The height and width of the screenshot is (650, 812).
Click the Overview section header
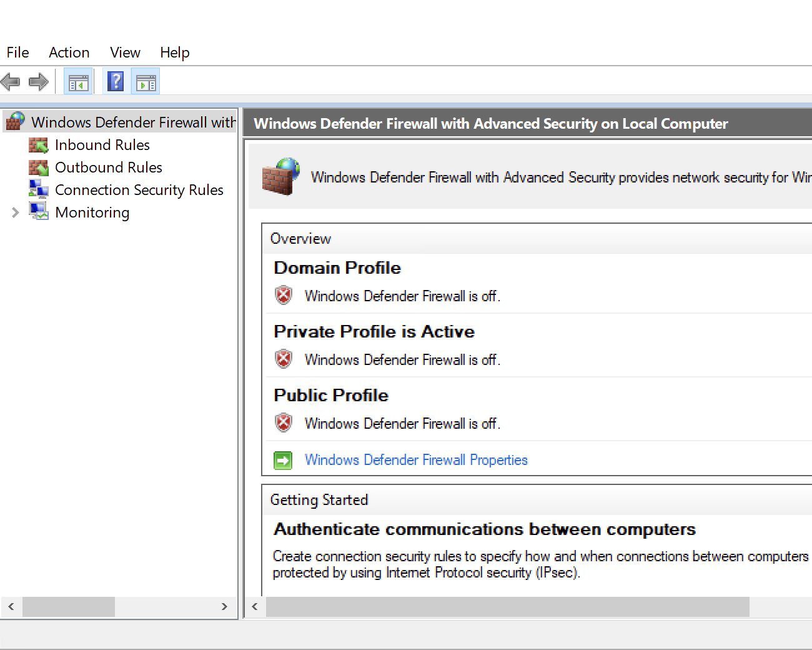point(300,239)
